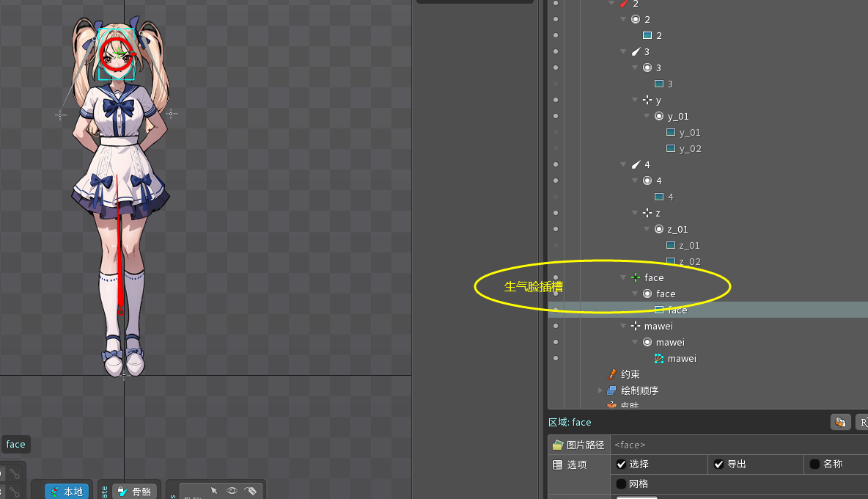Click the 约束 constraints pin icon
This screenshot has height=499, width=868.
pyautogui.click(x=612, y=374)
